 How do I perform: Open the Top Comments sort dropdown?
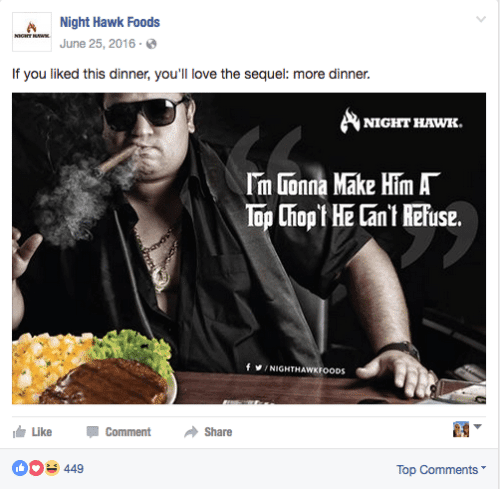click(441, 470)
